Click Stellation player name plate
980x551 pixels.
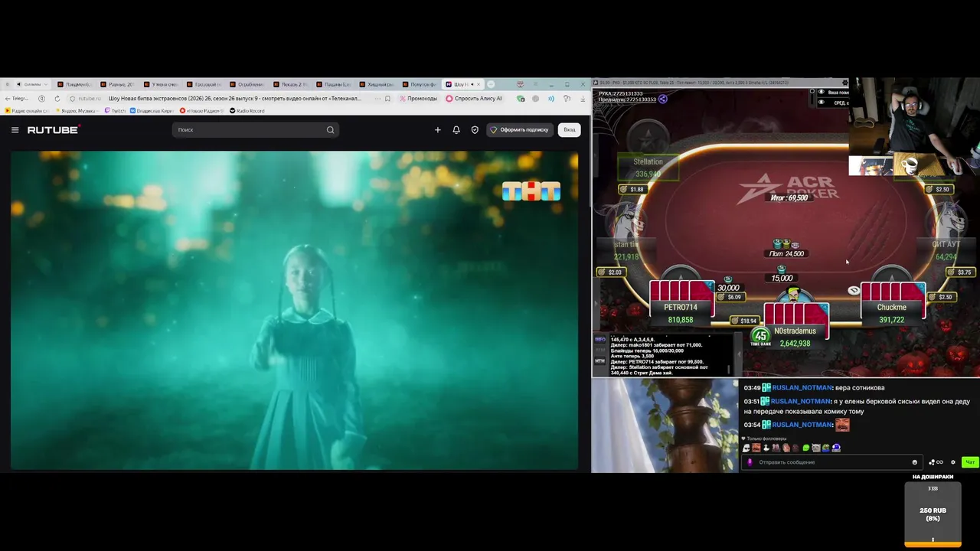(x=648, y=168)
